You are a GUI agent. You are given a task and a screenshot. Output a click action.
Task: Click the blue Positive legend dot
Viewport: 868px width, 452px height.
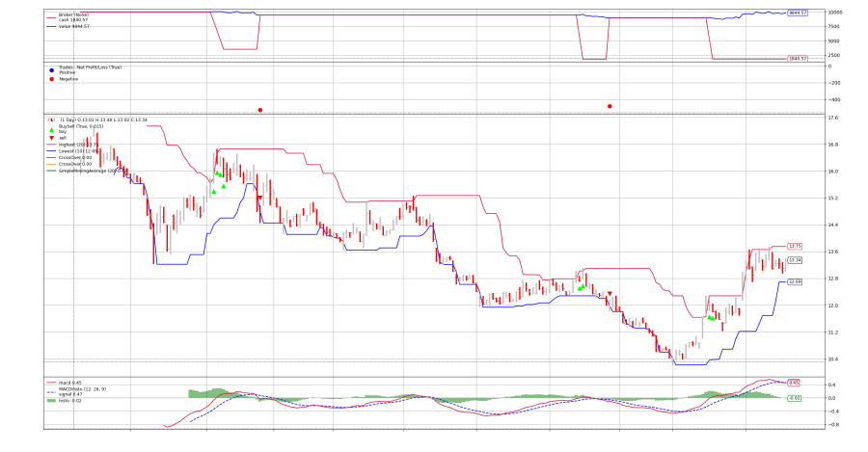[x=51, y=70]
